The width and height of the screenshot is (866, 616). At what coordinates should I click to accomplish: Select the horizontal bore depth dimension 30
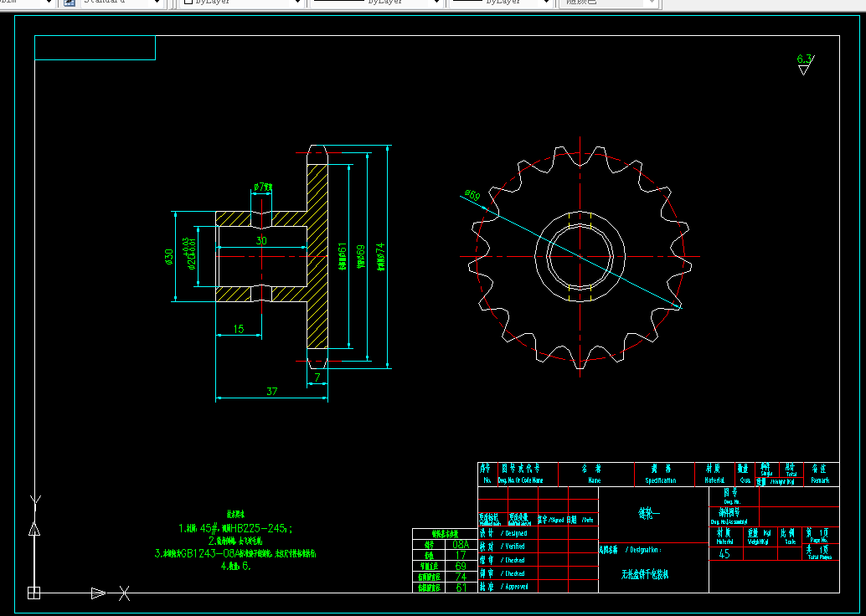coord(261,241)
